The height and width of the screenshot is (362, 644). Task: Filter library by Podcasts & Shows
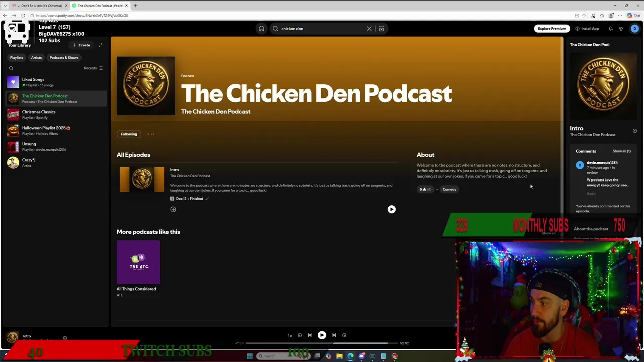(64, 58)
